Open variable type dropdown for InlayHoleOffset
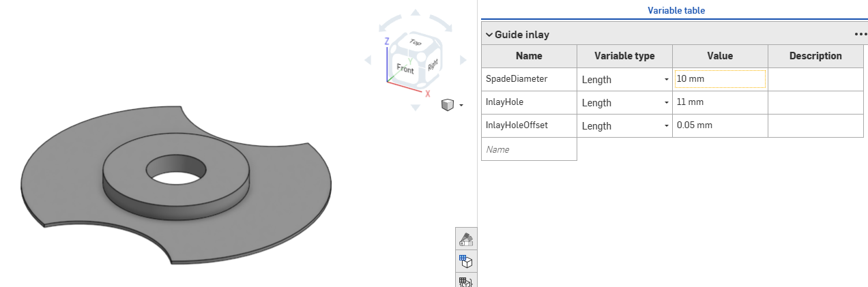Screen dimensions: 868x287 tap(624, 125)
